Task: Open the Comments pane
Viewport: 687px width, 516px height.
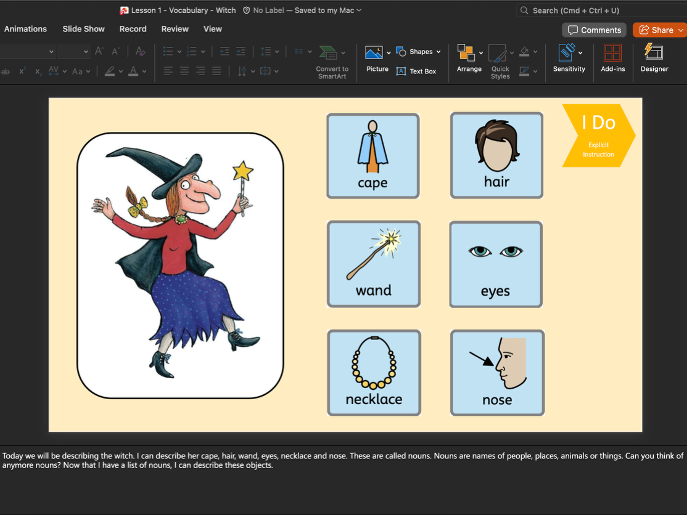Action: click(594, 30)
